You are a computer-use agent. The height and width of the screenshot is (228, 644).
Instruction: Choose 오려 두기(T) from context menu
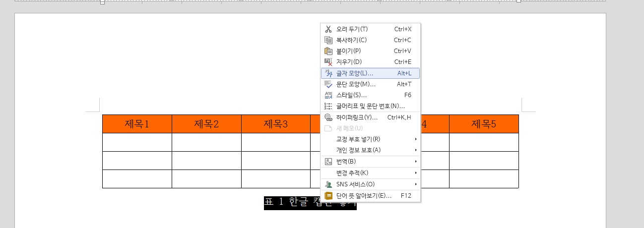point(370,29)
